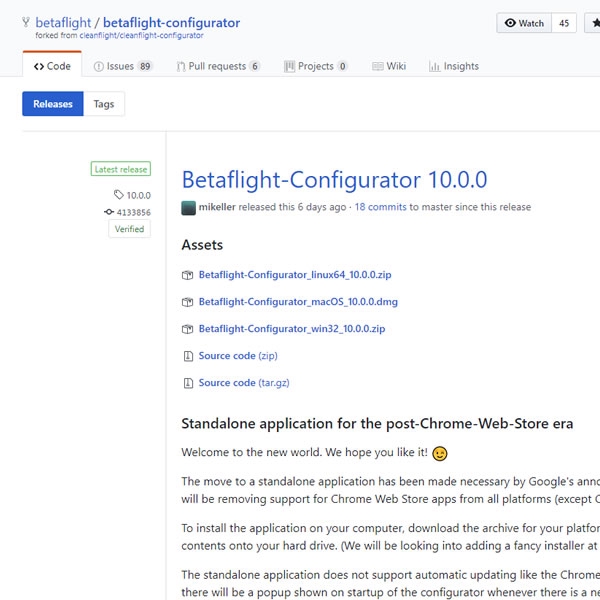Click the eye icon in Watch button

click(x=510, y=23)
